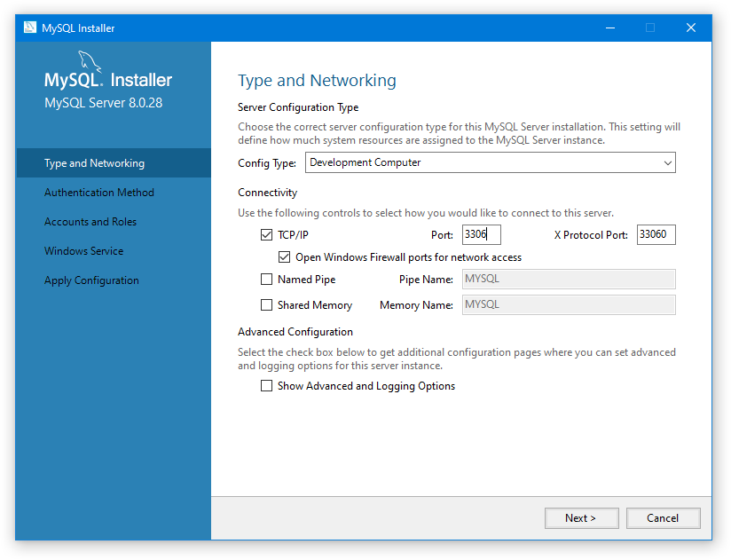The width and height of the screenshot is (731, 560).
Task: Enable the Named Pipe checkbox
Action: (267, 280)
